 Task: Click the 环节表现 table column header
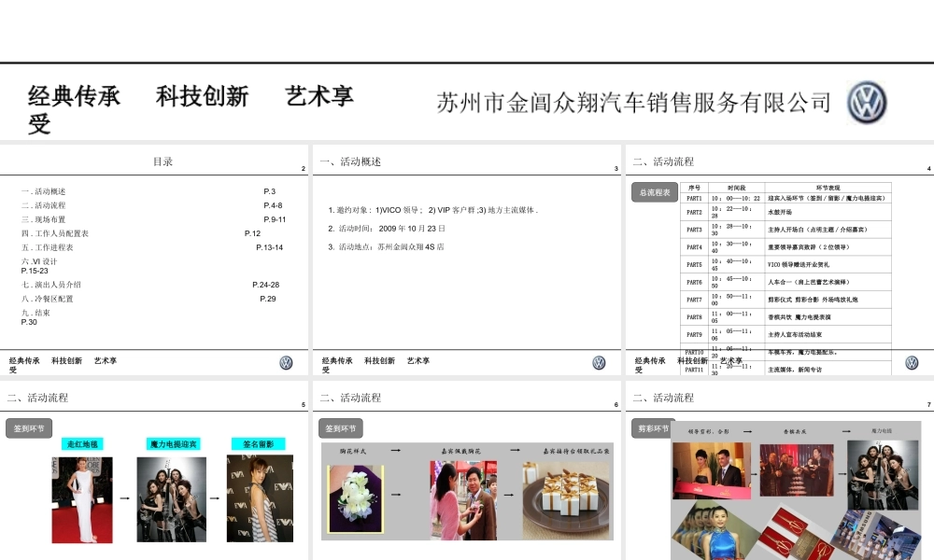pos(828,188)
